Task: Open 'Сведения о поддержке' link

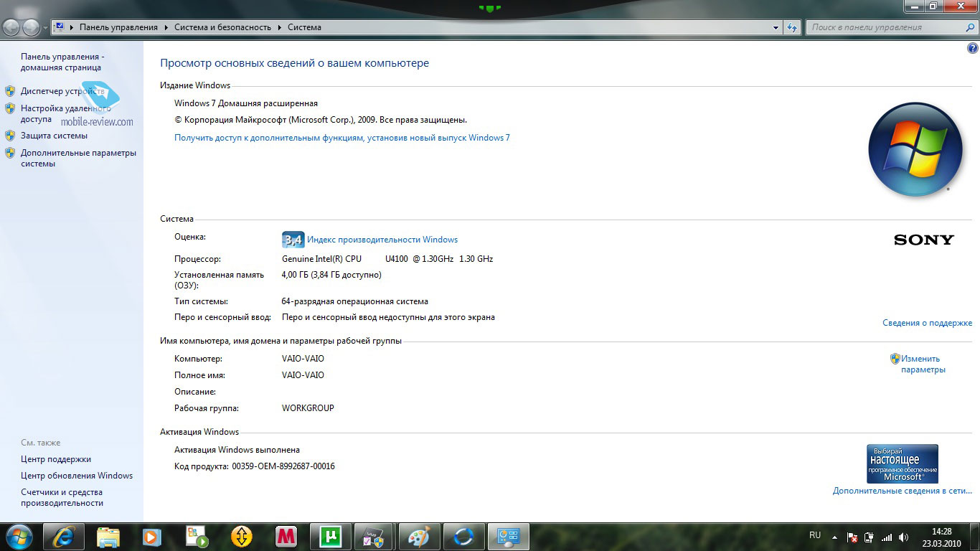Action: coord(927,323)
